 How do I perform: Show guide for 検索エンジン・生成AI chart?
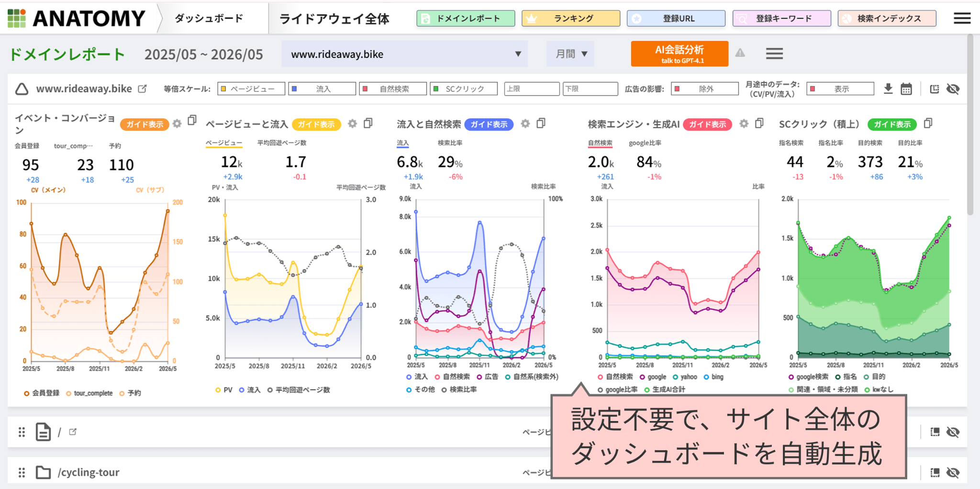707,124
